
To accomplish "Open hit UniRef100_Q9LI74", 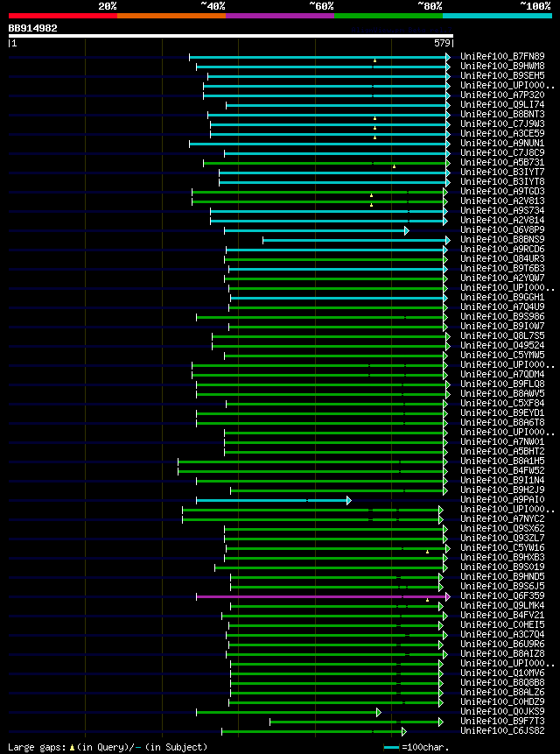I will (502, 105).
